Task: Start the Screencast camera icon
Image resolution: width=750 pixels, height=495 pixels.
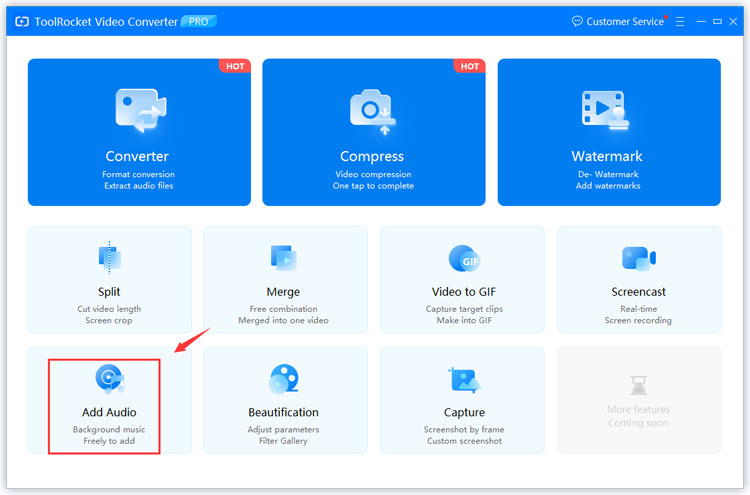Action: pos(639,258)
